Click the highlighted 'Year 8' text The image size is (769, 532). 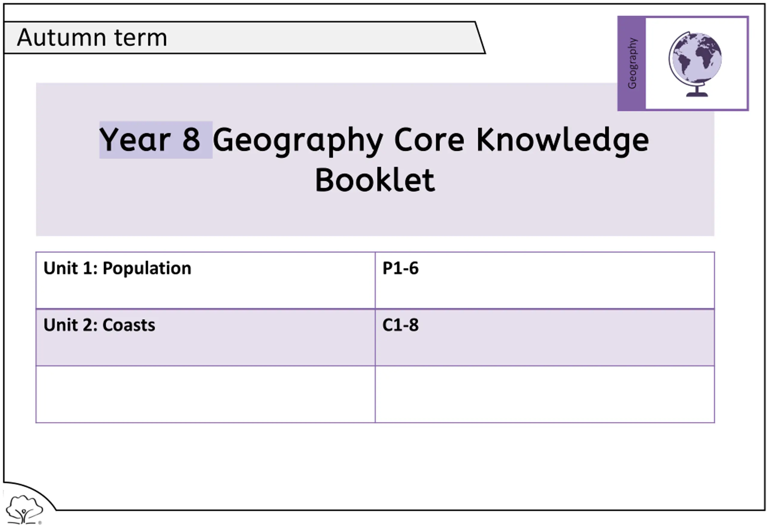[150, 140]
